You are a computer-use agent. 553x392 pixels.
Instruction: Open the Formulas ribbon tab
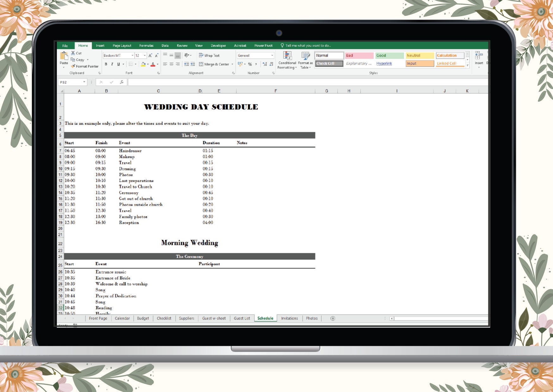click(146, 46)
